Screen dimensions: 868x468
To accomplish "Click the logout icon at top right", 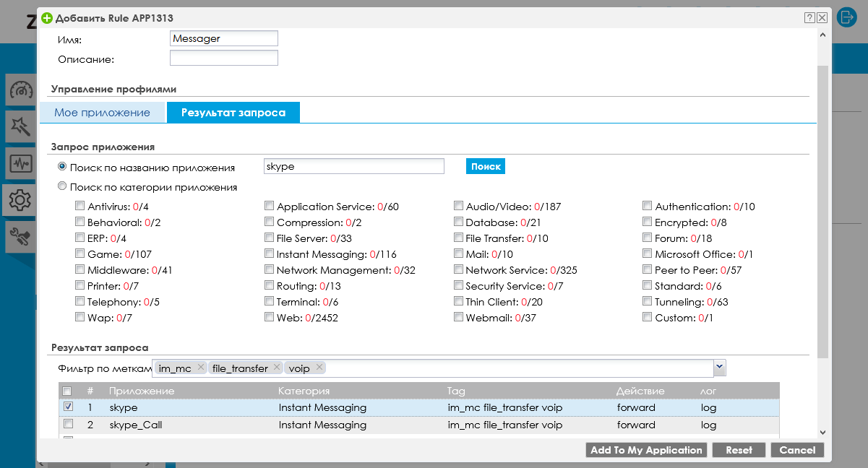I will [x=846, y=17].
